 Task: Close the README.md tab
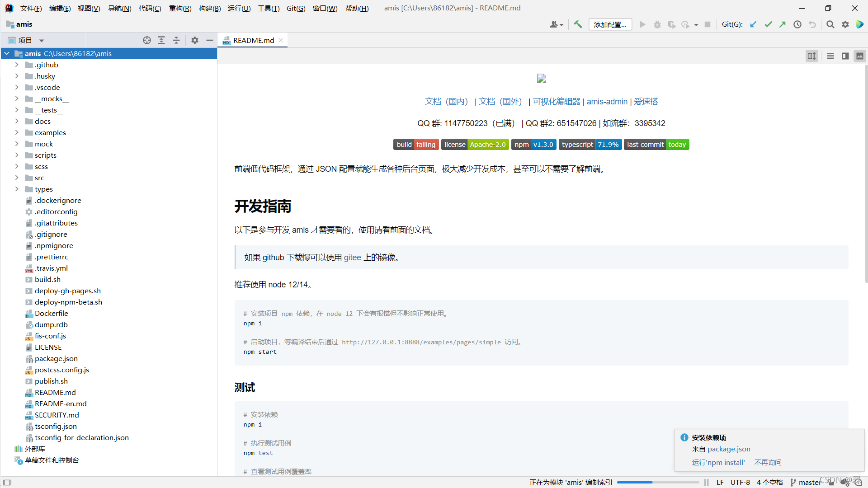(281, 40)
